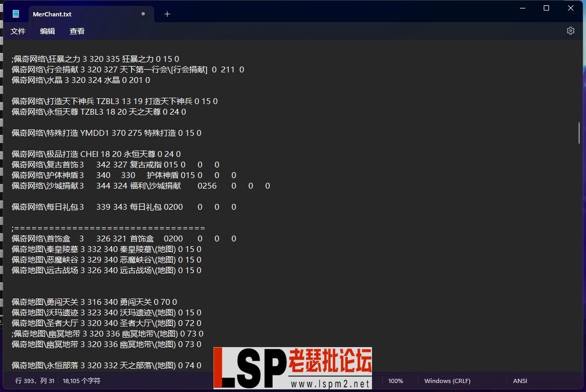Open a new tab with the plus icon

click(x=167, y=14)
